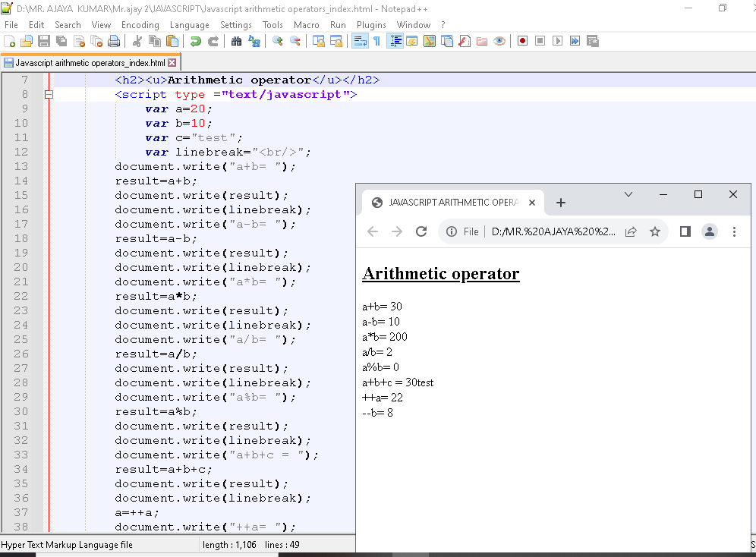756x557 pixels.
Task: Reload the page in Chrome
Action: coord(421,231)
